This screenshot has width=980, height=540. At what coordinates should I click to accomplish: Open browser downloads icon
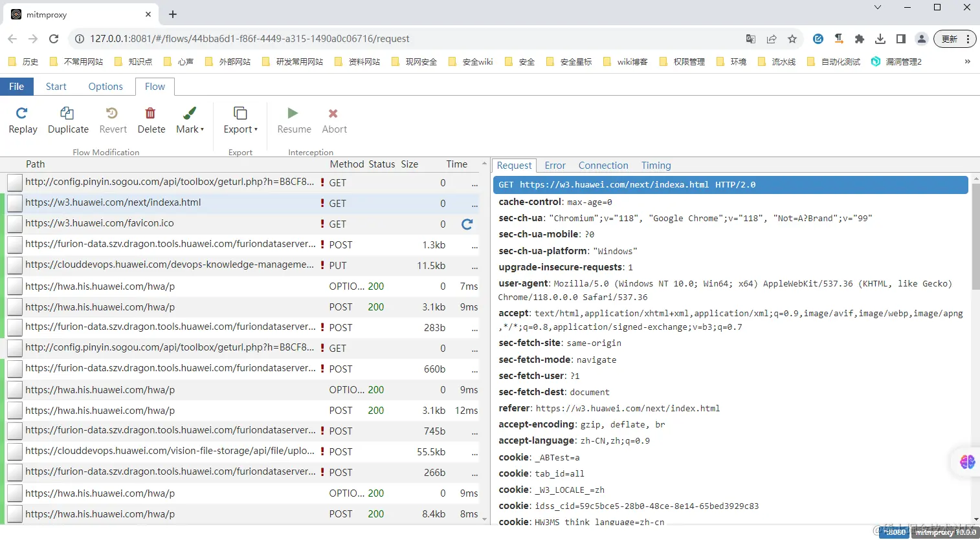click(x=880, y=39)
